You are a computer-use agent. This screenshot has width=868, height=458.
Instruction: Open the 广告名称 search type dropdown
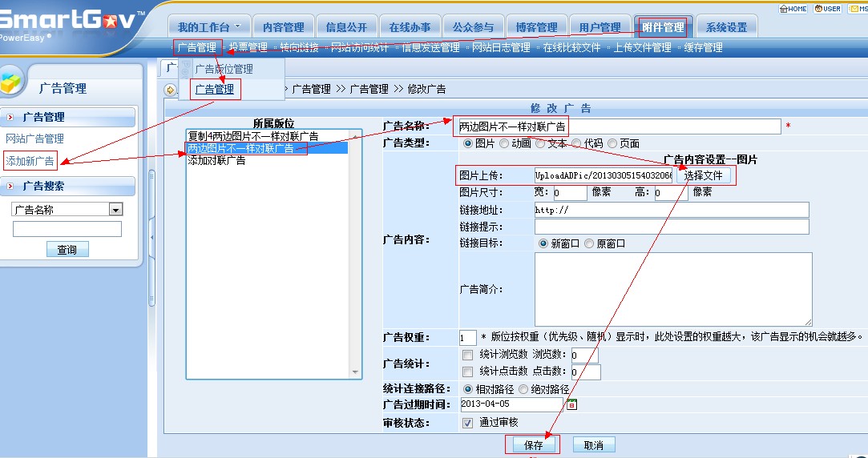tap(115, 210)
